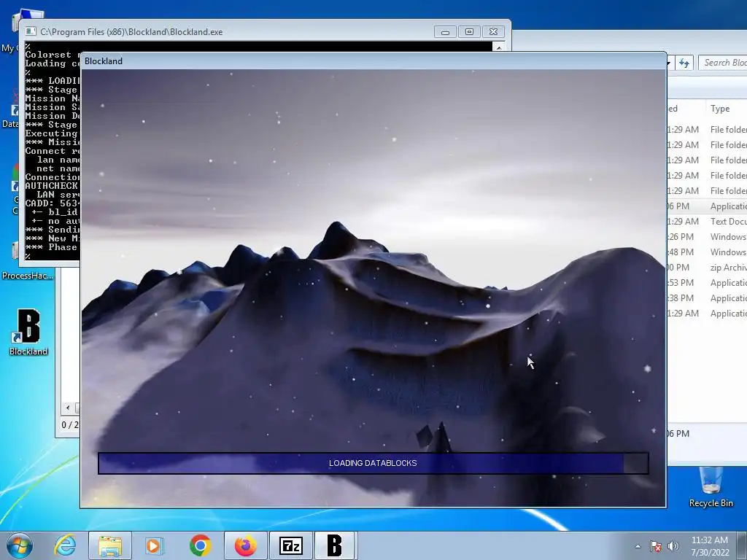Switch to Blockland taskbar button
The image size is (747, 560).
[x=335, y=545]
